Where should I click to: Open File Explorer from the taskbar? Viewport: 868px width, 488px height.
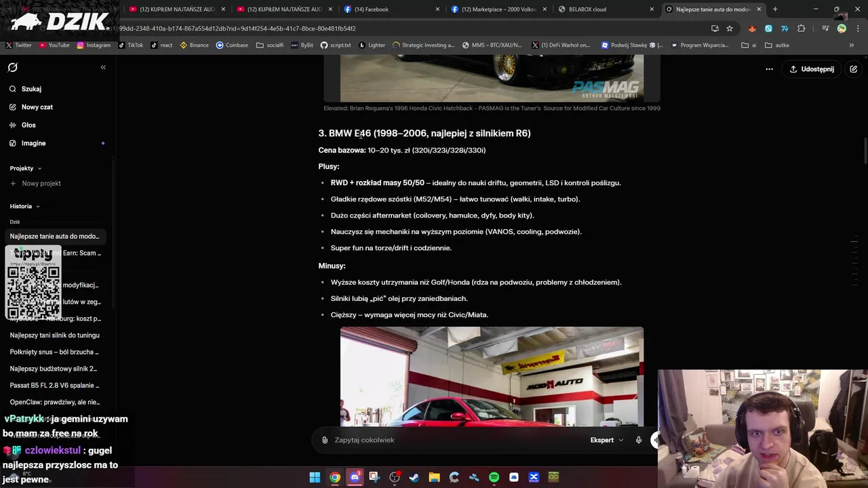[x=434, y=477]
